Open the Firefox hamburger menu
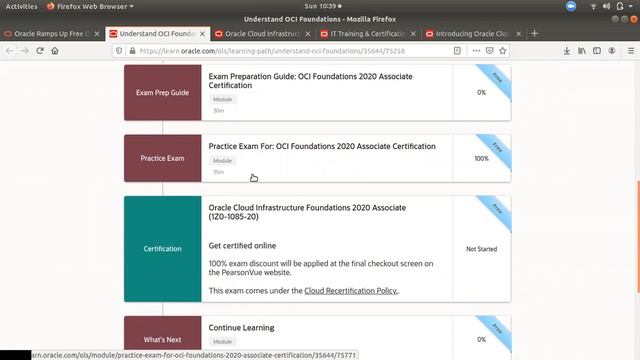Image resolution: width=640 pixels, height=360 pixels. coord(631,51)
